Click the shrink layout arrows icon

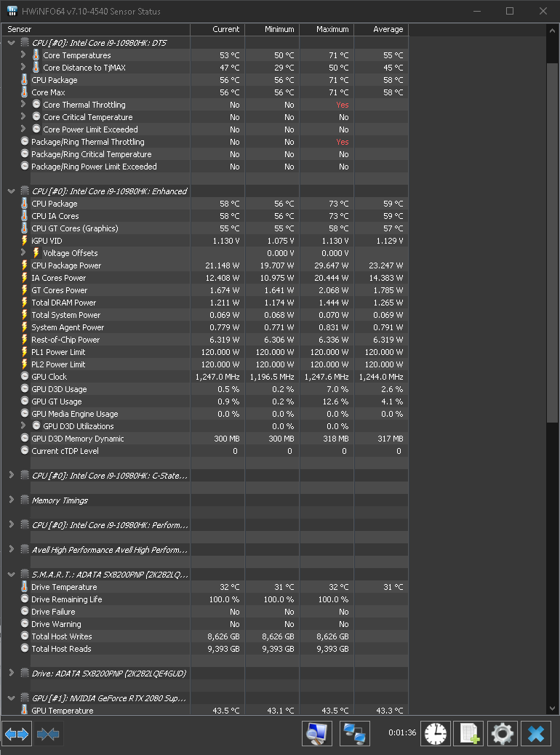[48, 734]
